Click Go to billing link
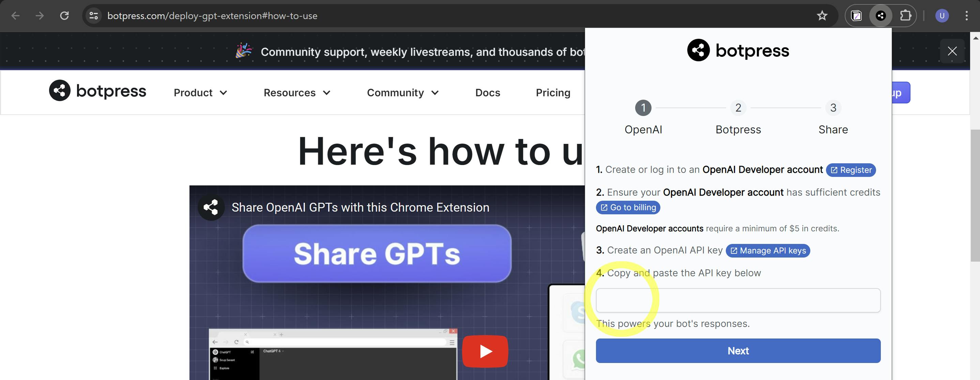 [x=628, y=208]
